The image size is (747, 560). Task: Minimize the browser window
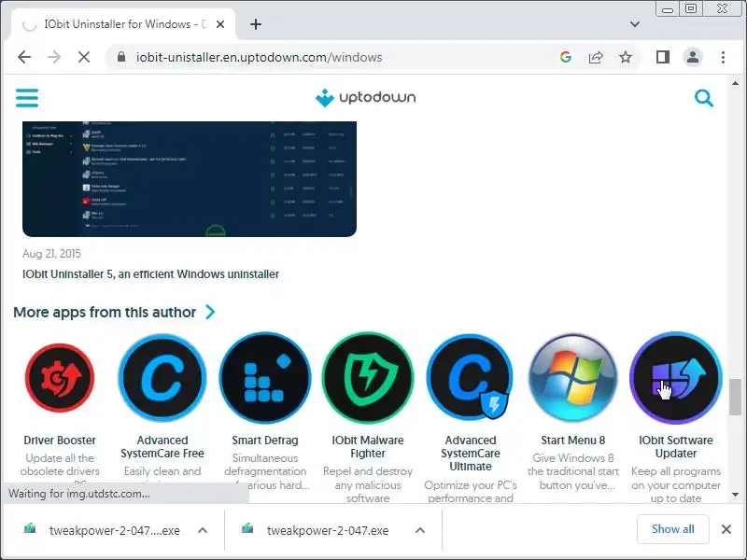coord(668,9)
